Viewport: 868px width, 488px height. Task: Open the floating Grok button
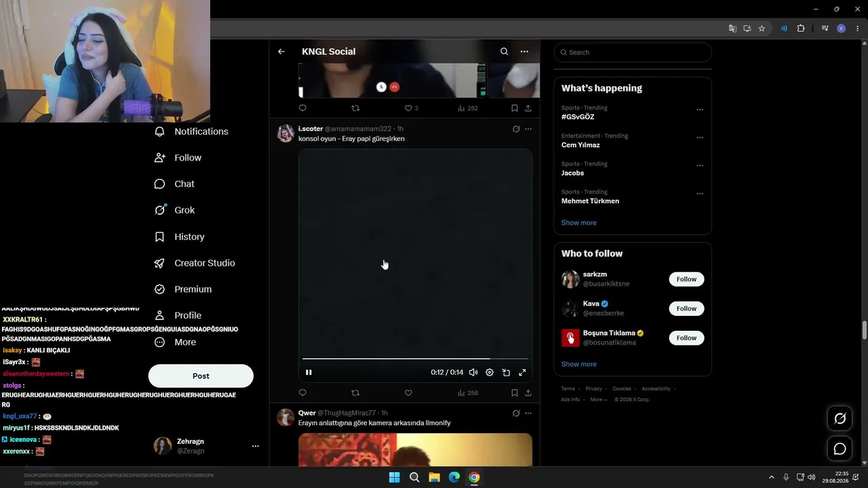(840, 419)
